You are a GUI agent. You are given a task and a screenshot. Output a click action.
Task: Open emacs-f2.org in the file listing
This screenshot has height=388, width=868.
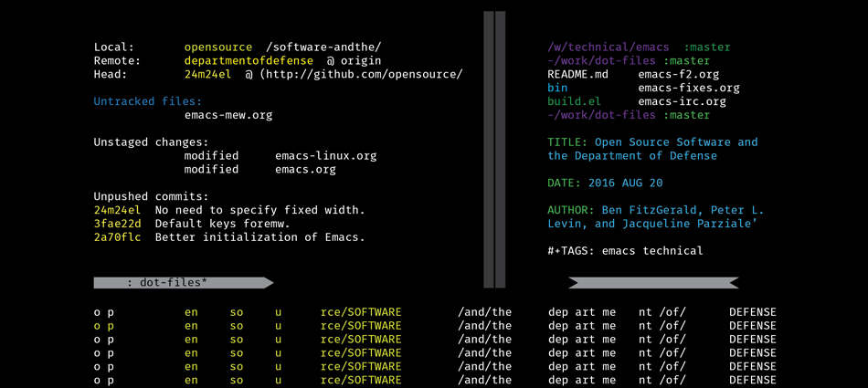679,75
